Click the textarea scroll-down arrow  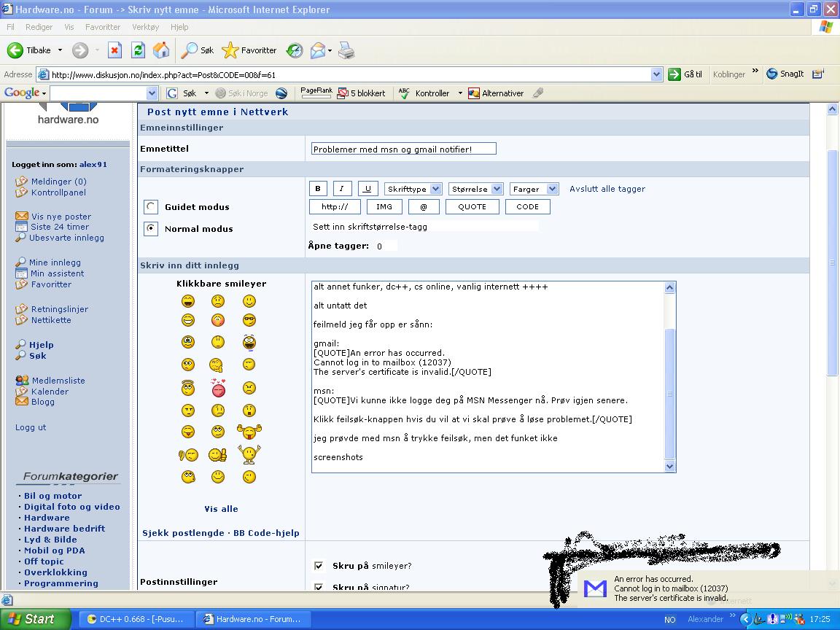pos(669,466)
